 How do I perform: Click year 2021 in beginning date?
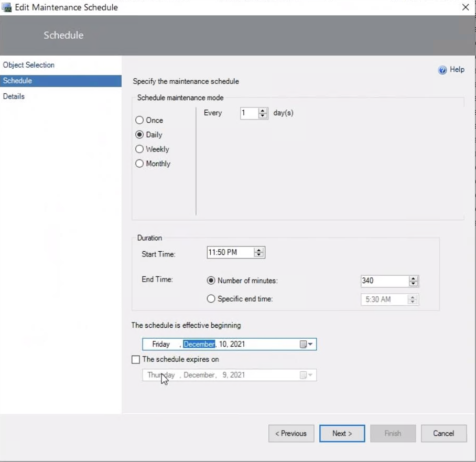click(237, 344)
